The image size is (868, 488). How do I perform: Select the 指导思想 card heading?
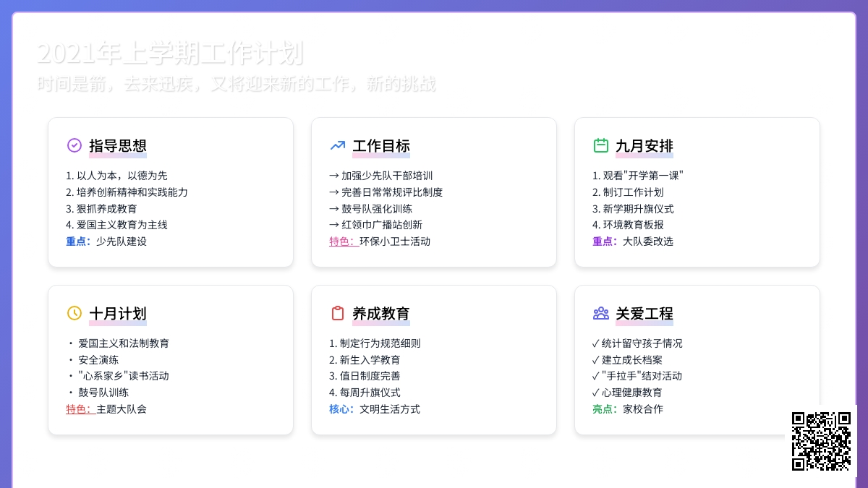click(x=118, y=146)
